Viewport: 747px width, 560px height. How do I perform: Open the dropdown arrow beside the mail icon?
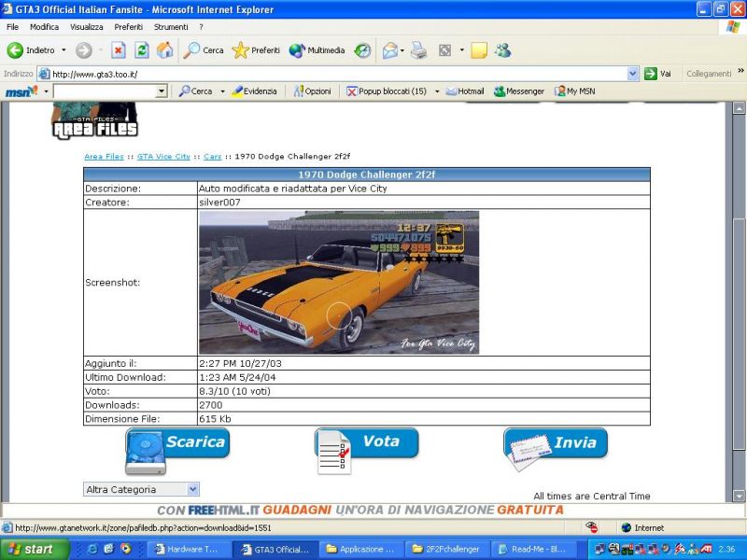402,50
